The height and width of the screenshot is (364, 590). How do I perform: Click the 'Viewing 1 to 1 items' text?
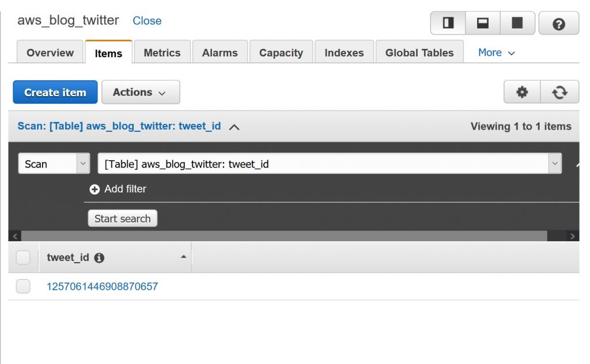click(521, 126)
